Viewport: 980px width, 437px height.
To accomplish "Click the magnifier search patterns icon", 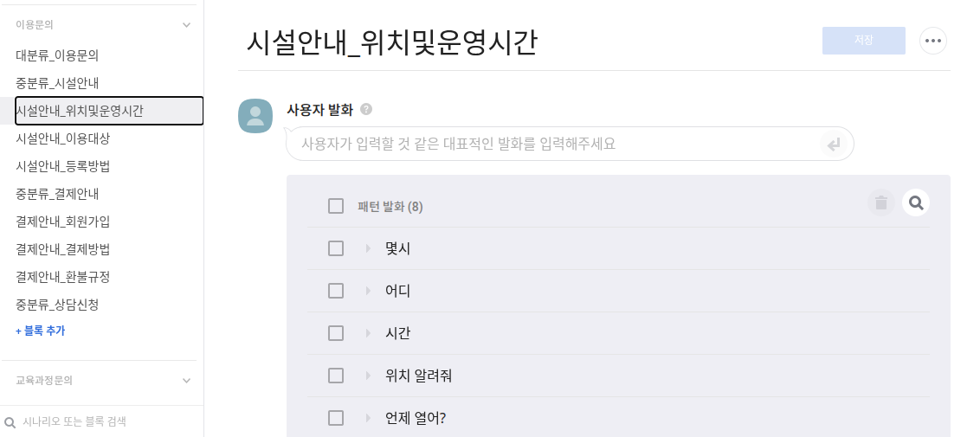I will (916, 203).
